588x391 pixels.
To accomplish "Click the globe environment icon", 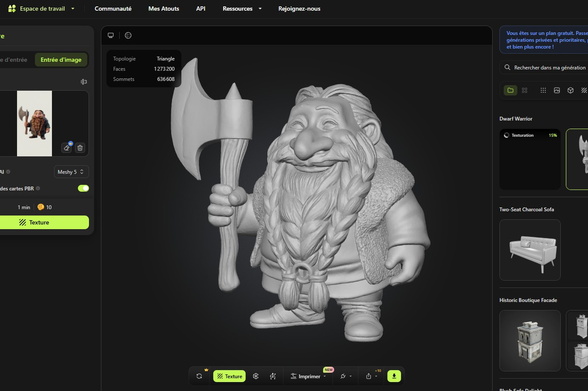I will [128, 35].
